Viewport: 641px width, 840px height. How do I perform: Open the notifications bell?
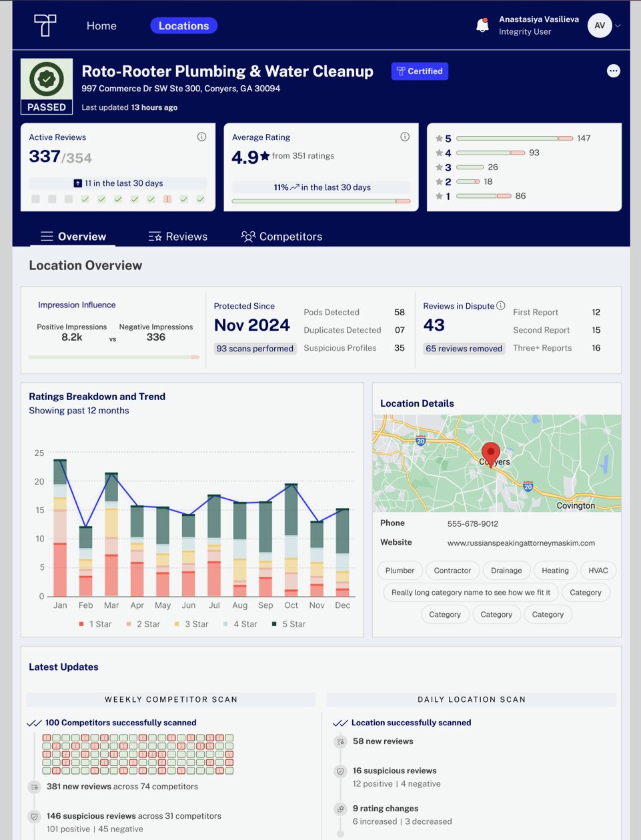[482, 25]
